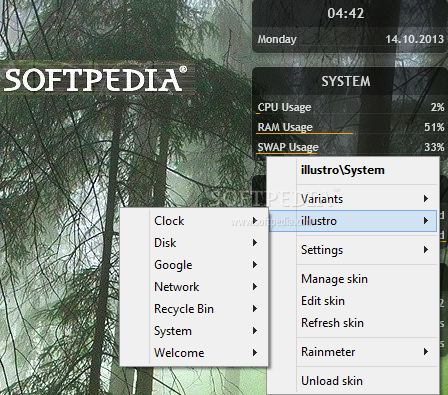Open the System skin folder in submenu
This screenshot has height=395, width=448.
click(x=194, y=331)
